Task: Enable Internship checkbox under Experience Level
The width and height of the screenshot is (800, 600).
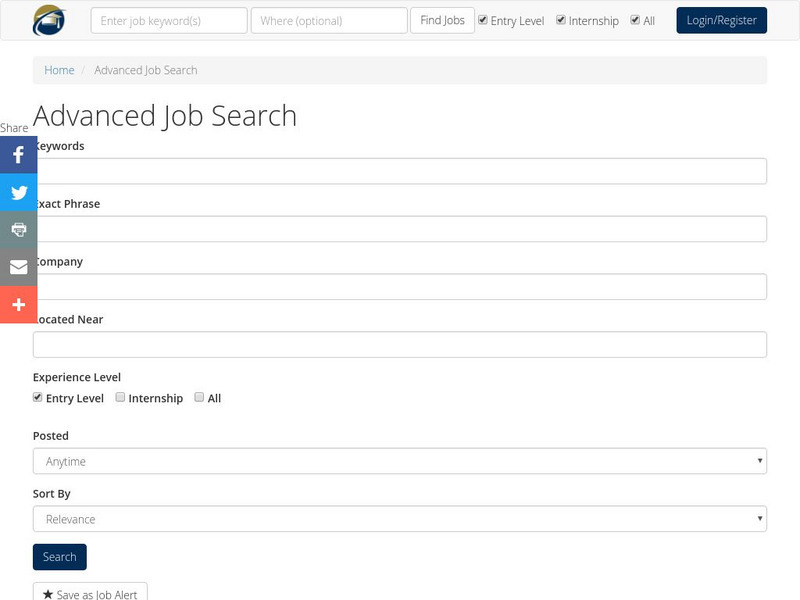Action: click(120, 397)
